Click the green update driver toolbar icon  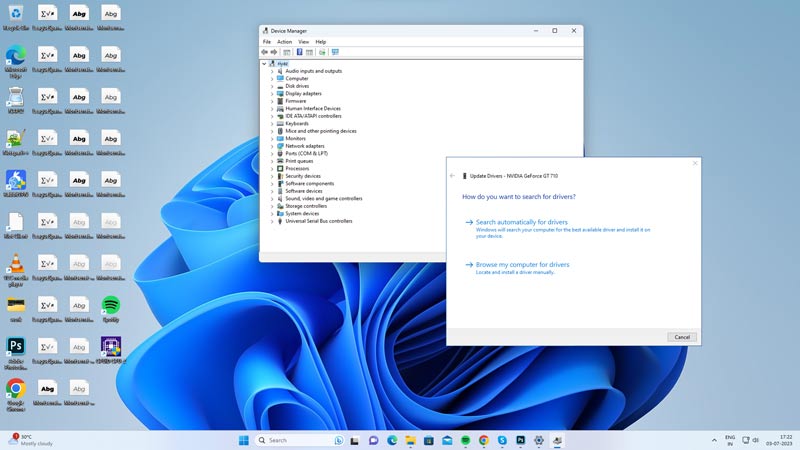322,52
